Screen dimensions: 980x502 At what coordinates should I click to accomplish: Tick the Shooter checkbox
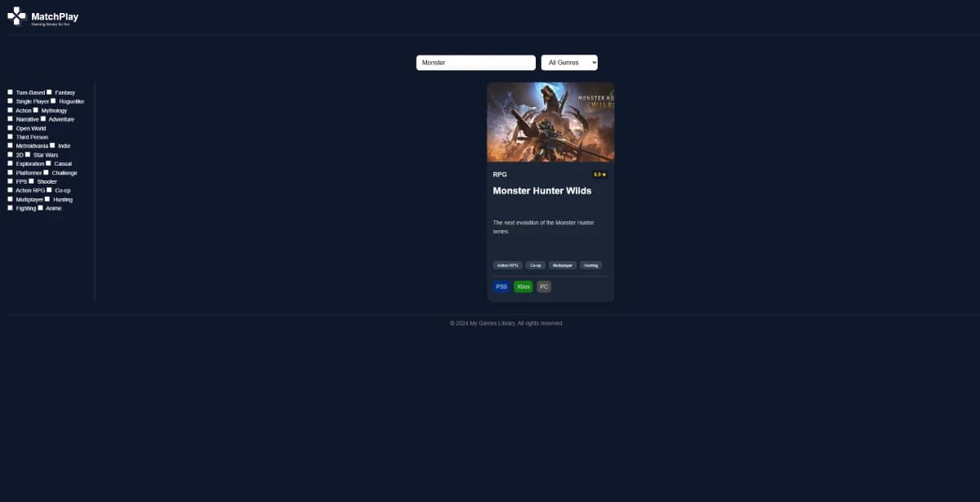pyautogui.click(x=32, y=181)
